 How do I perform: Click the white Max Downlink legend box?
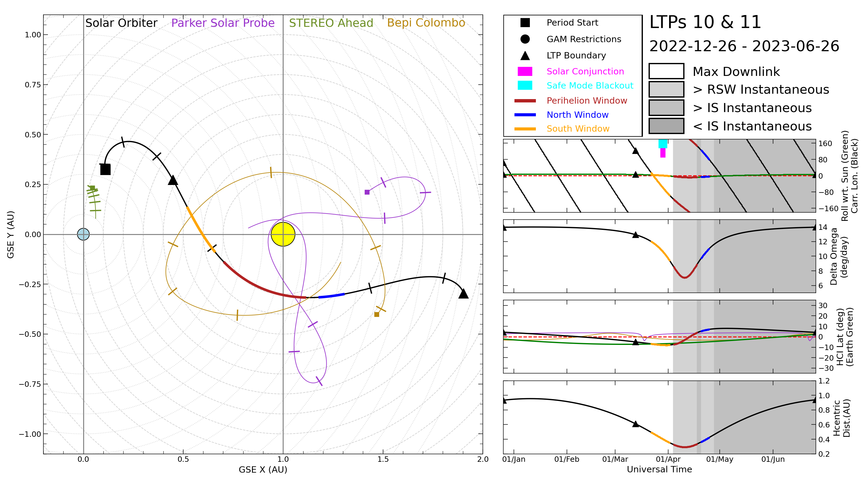(x=666, y=71)
